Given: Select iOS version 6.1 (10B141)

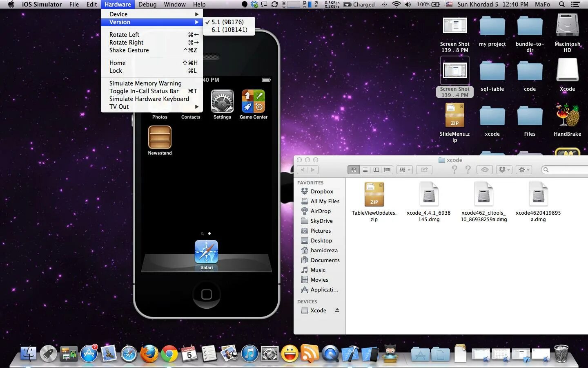Looking at the screenshot, I should tap(229, 30).
